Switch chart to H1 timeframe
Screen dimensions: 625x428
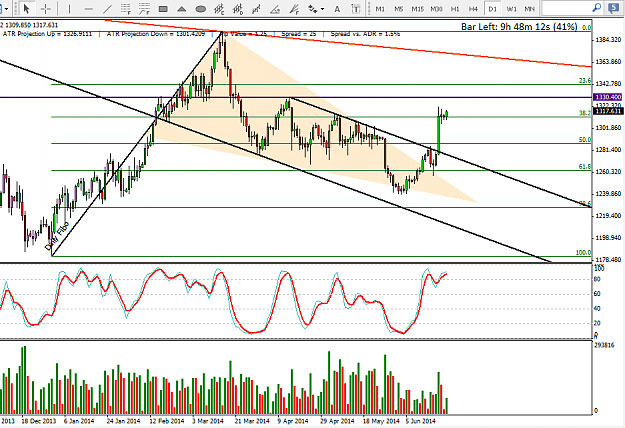click(455, 8)
